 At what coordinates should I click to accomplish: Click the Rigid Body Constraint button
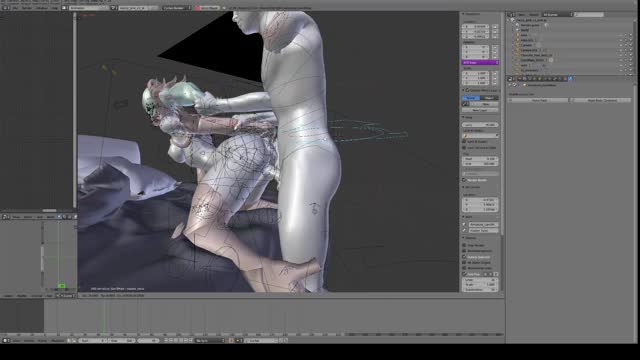pos(600,100)
